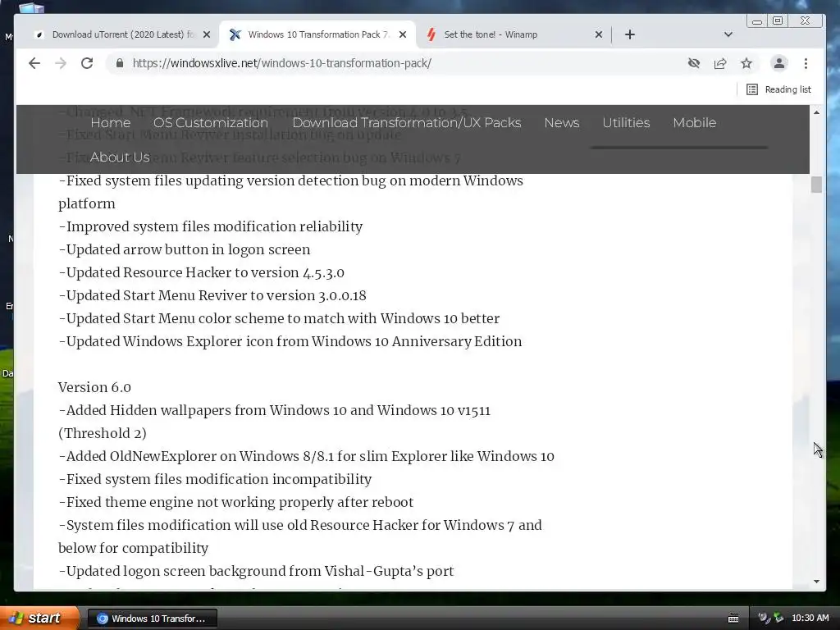This screenshot has height=630, width=840.
Task: Click the page scrollbar up arrow
Action: click(816, 112)
